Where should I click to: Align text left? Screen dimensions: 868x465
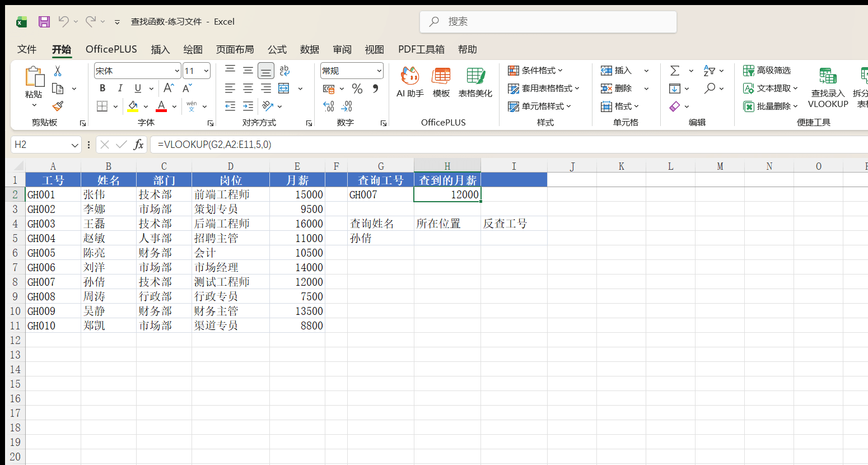coord(230,88)
